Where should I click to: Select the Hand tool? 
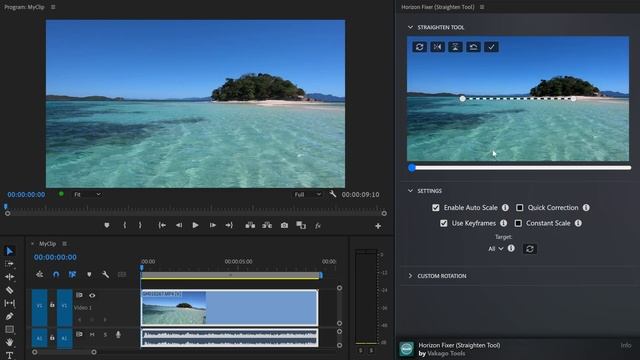coord(9,342)
